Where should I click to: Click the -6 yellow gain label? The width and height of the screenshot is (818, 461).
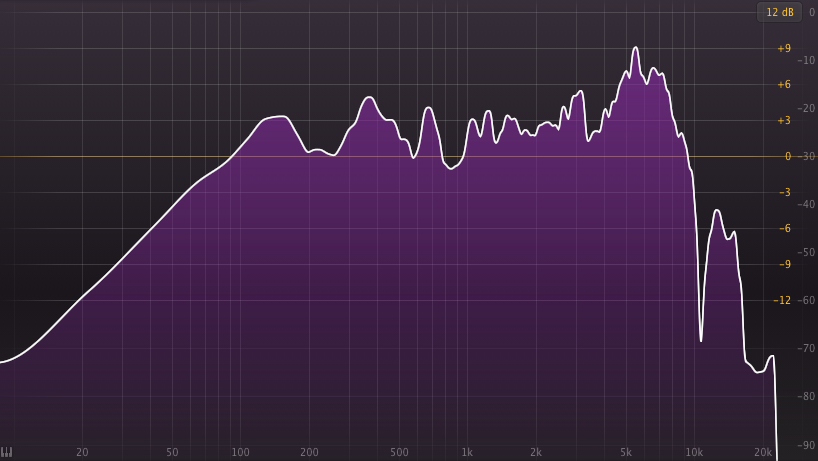784,228
